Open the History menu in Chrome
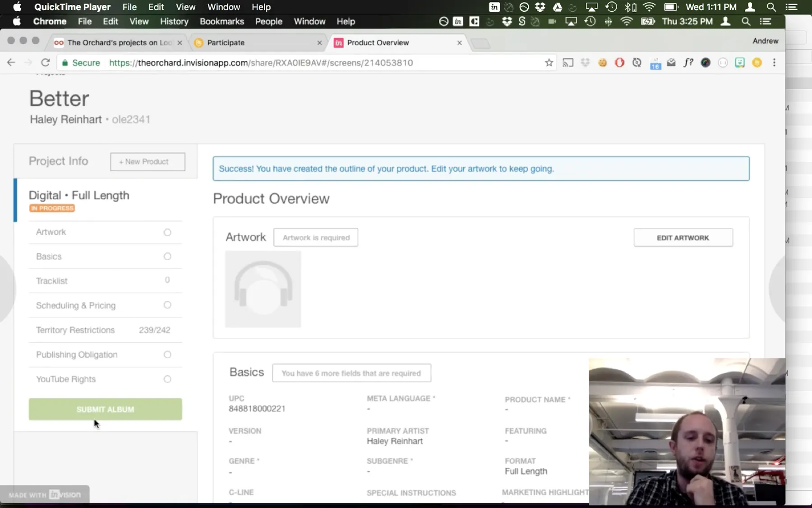Viewport: 812px width, 508px height. 174,21
